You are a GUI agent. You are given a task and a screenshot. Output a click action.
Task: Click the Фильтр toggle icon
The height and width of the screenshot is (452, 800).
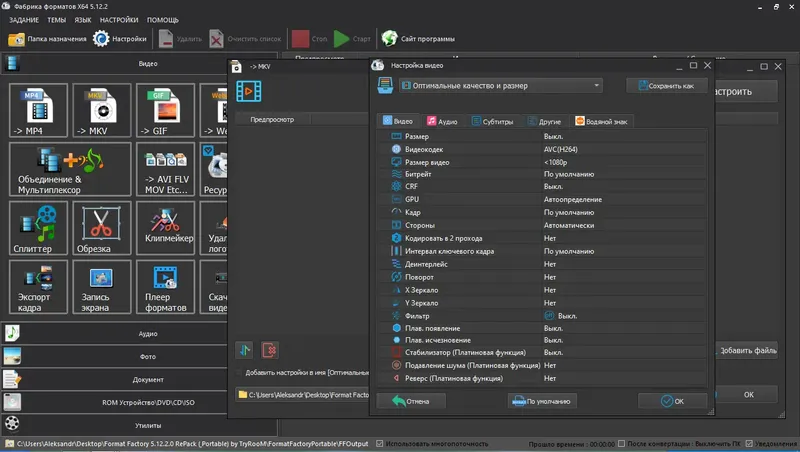(x=549, y=316)
